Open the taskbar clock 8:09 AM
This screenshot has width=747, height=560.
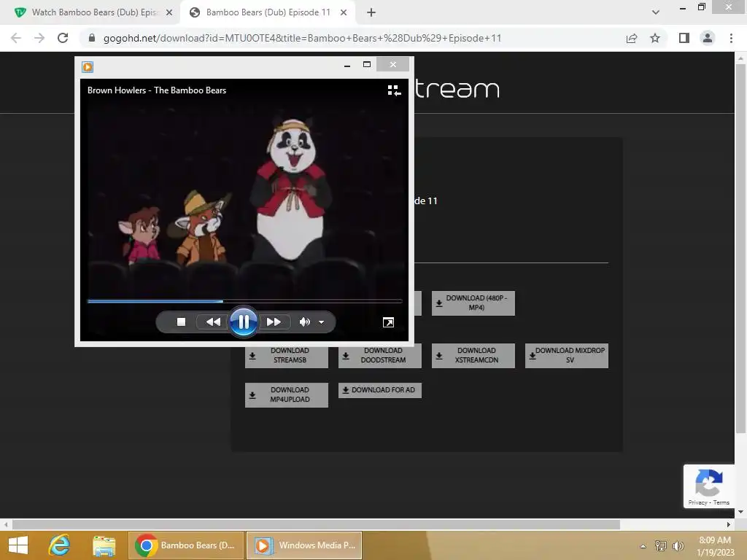[715, 545]
